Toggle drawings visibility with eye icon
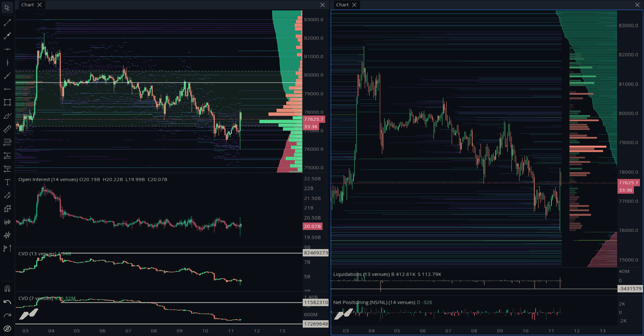The width and height of the screenshot is (644, 336). 7,329
